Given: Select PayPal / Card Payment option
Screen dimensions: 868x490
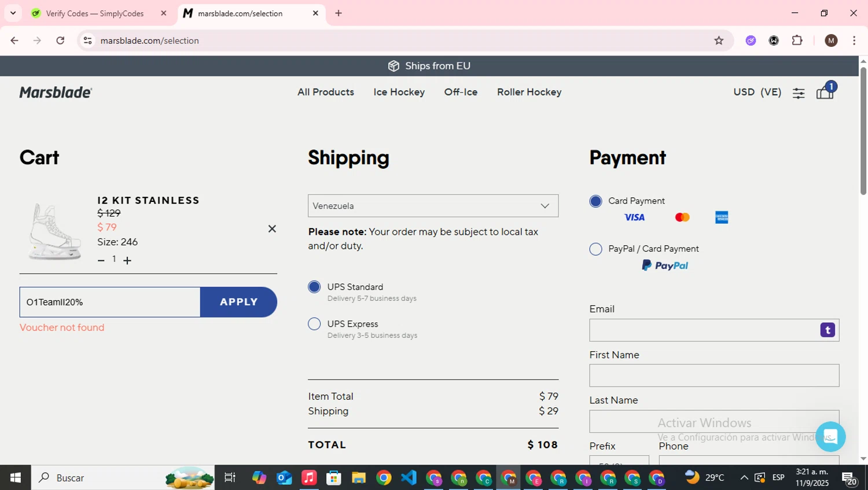Looking at the screenshot, I should pos(595,249).
